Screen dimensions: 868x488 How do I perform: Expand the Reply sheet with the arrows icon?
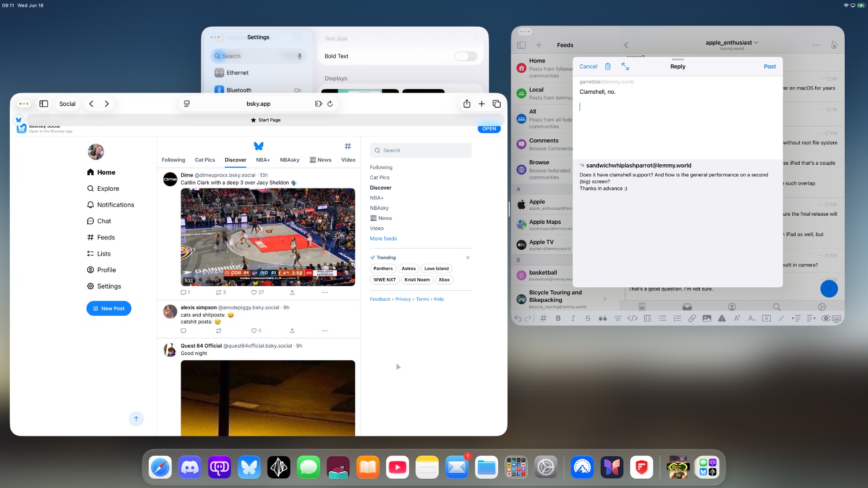click(x=625, y=66)
